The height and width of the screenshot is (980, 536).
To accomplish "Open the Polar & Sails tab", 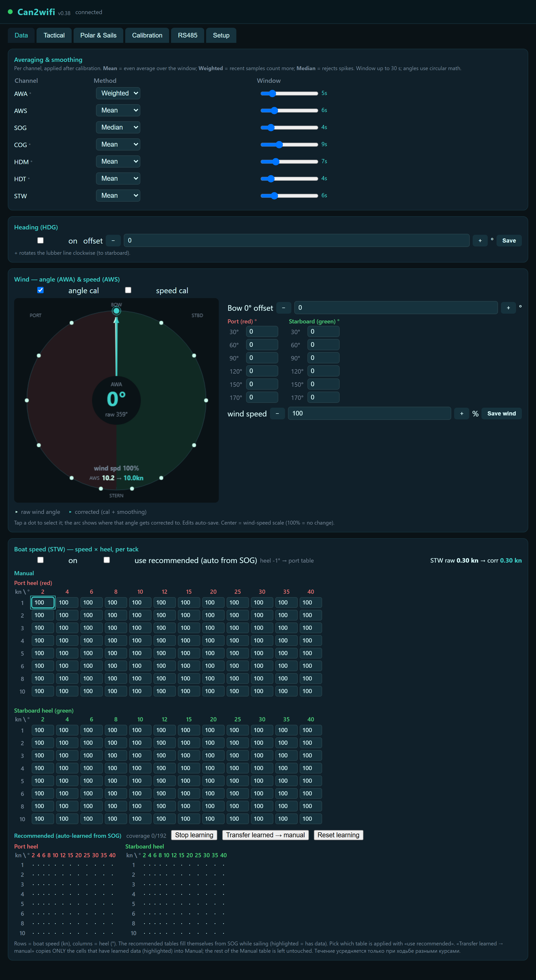I will (x=98, y=35).
